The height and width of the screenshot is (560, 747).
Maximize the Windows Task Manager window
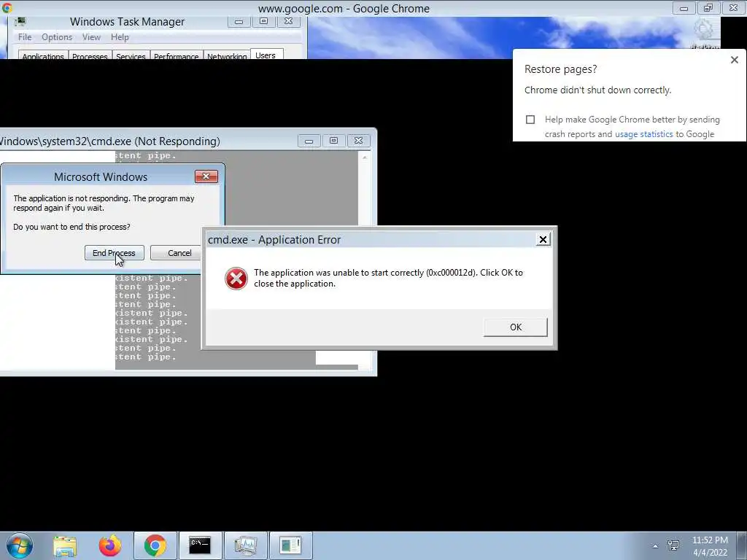click(x=263, y=21)
